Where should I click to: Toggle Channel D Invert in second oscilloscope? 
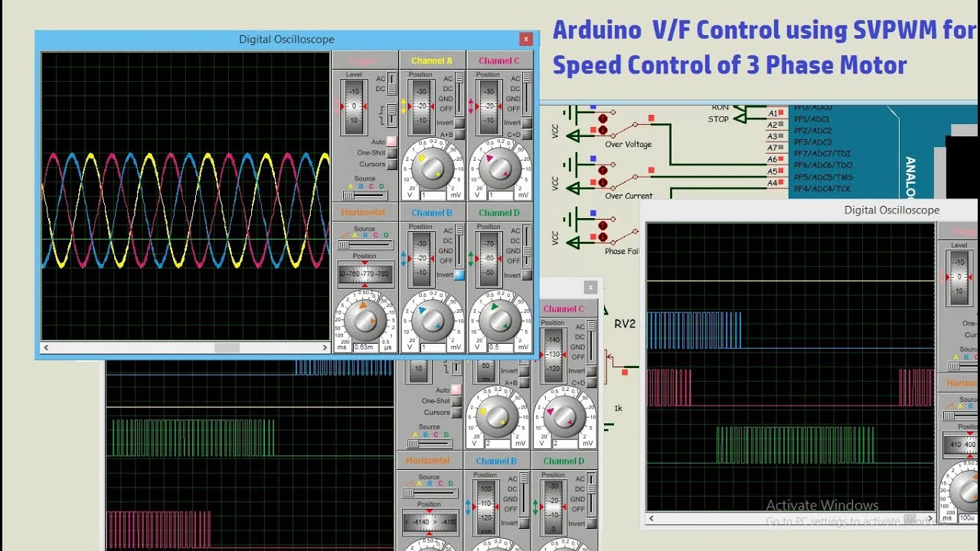click(591, 523)
